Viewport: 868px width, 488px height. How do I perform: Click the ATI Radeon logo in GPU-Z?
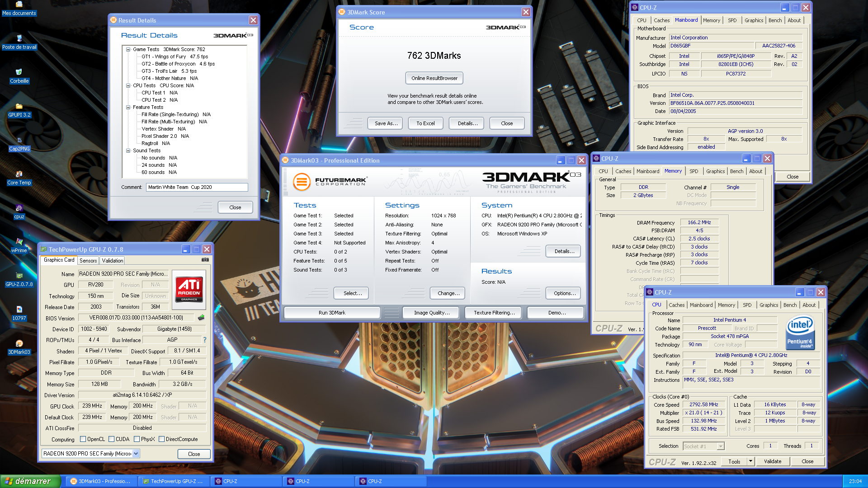[x=189, y=290]
